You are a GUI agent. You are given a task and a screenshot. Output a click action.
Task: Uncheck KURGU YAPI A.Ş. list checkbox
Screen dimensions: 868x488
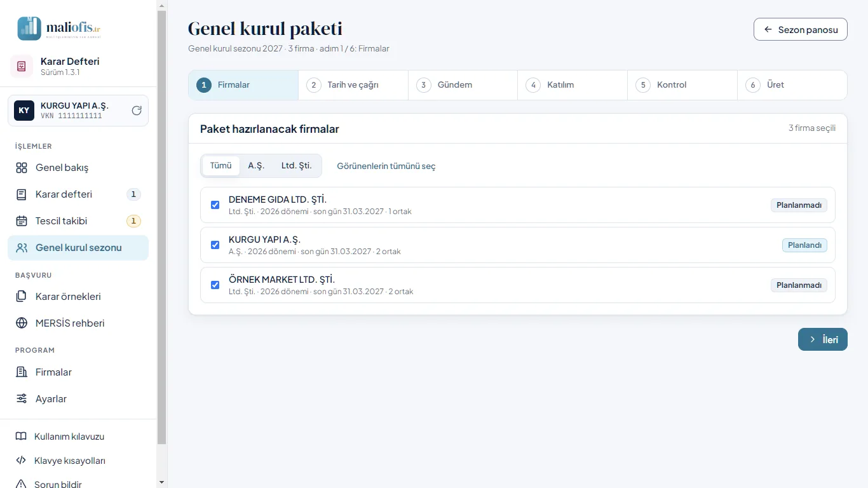pos(215,245)
